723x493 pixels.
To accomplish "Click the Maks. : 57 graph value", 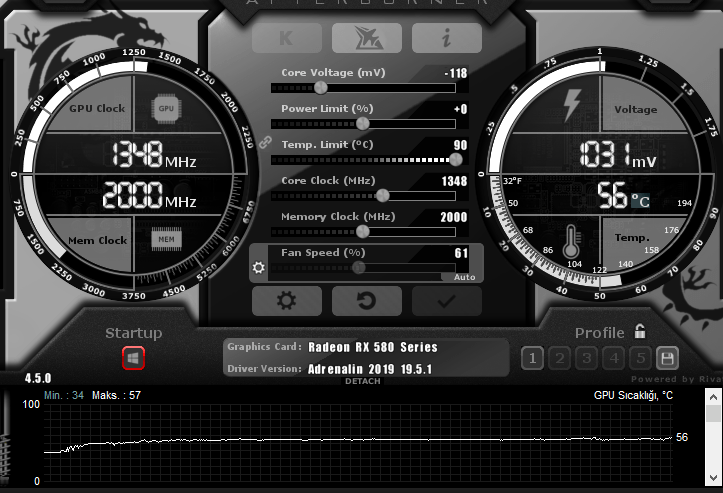I will 116,395.
